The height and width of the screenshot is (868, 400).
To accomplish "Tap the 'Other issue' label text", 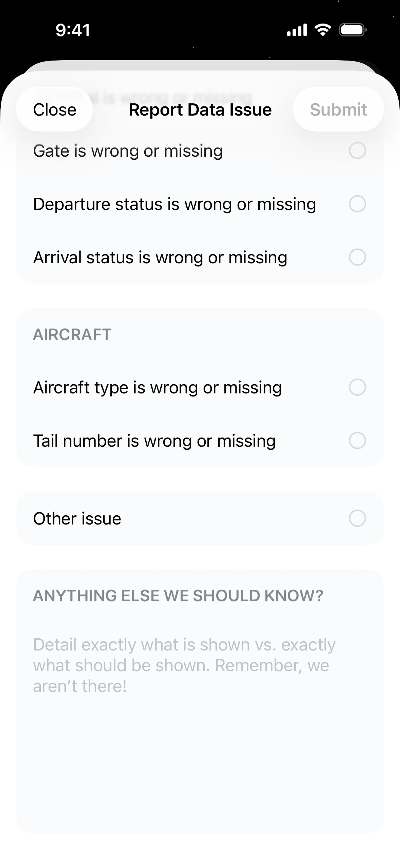I will 77,518.
